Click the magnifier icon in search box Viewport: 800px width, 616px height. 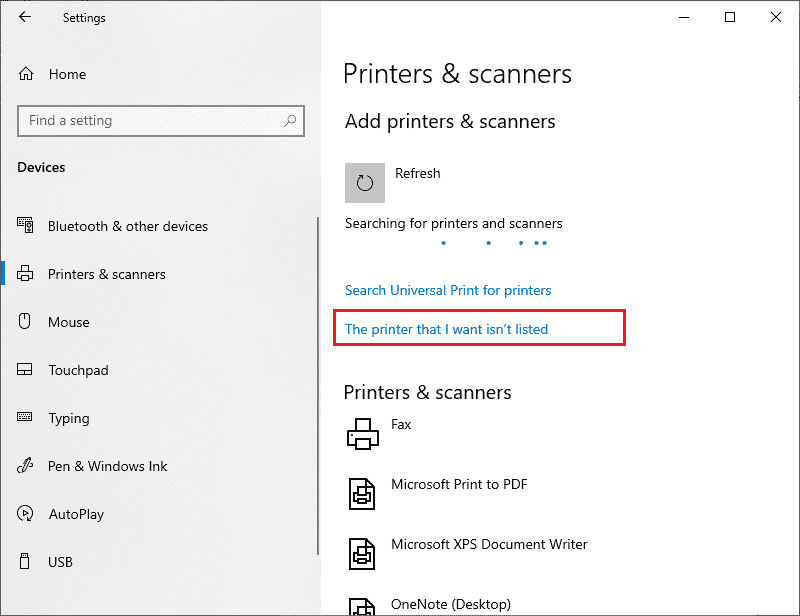tap(290, 120)
